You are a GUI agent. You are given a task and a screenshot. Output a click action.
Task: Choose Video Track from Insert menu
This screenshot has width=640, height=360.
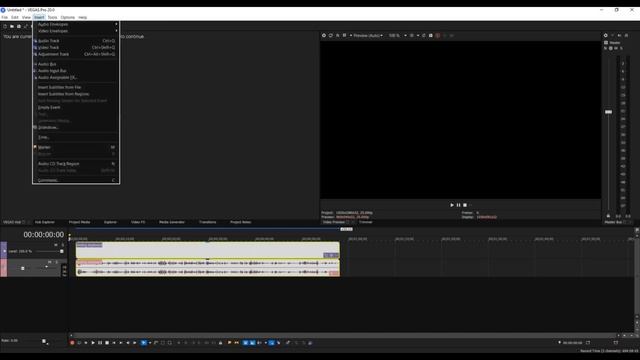tap(76, 47)
